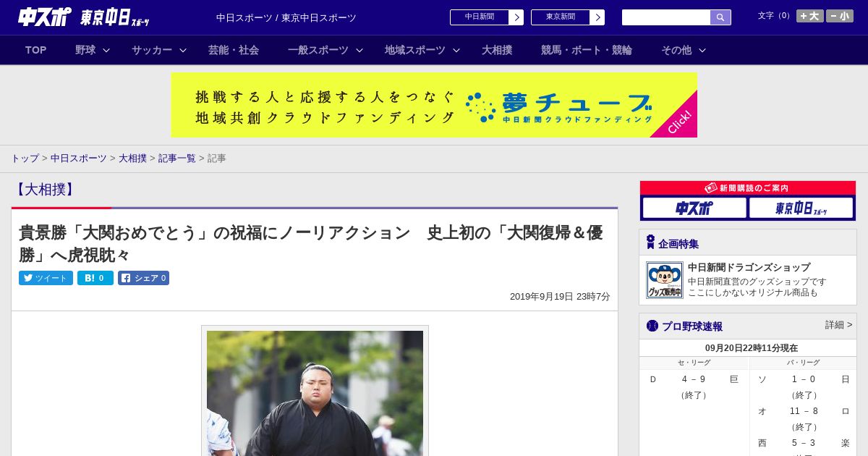Click 詳細 > link in baseball scores
The height and width of the screenshot is (456, 868).
point(839,325)
